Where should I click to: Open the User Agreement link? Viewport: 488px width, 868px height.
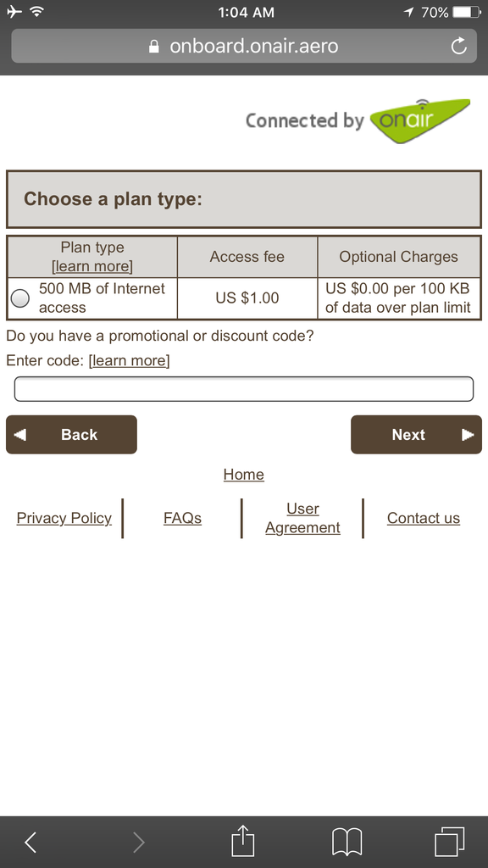302,518
